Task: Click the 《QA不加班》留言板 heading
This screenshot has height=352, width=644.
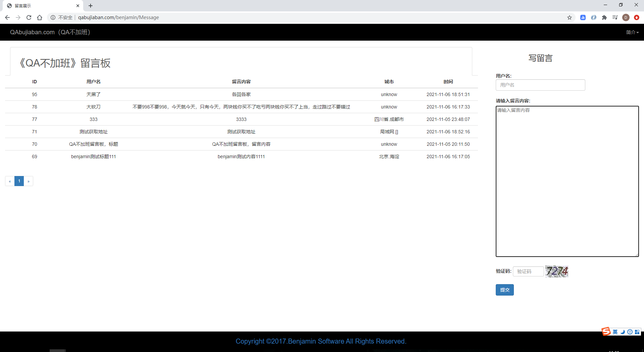Action: coord(64,63)
